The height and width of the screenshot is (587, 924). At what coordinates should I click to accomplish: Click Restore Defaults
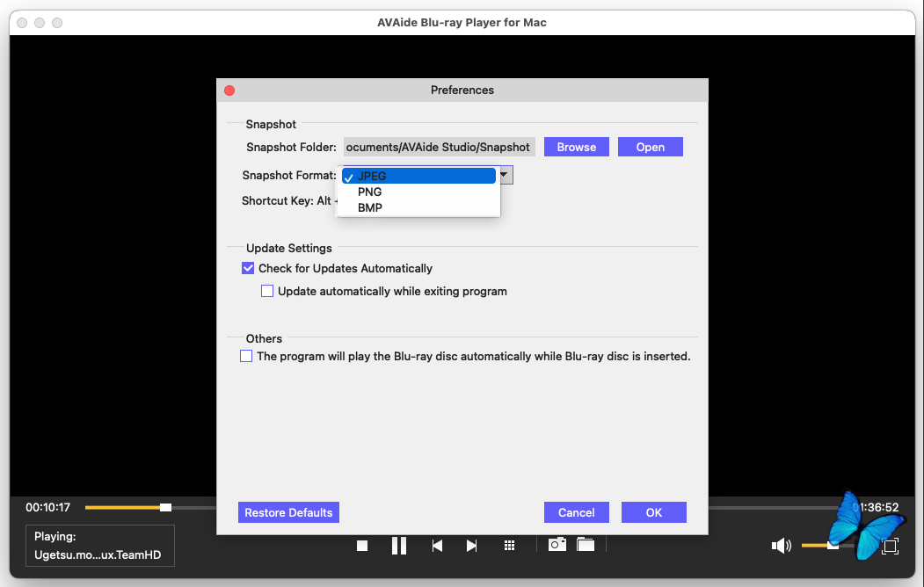(288, 512)
